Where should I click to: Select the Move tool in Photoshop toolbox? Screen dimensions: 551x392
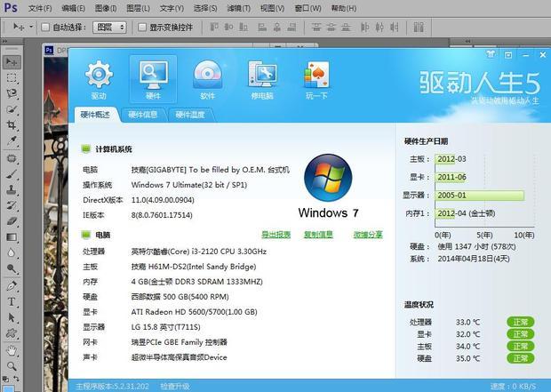(12, 62)
